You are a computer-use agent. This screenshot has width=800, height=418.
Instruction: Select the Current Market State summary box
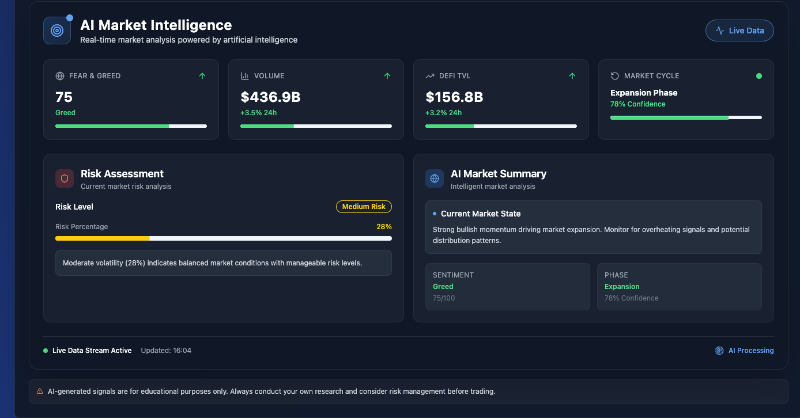(x=593, y=227)
